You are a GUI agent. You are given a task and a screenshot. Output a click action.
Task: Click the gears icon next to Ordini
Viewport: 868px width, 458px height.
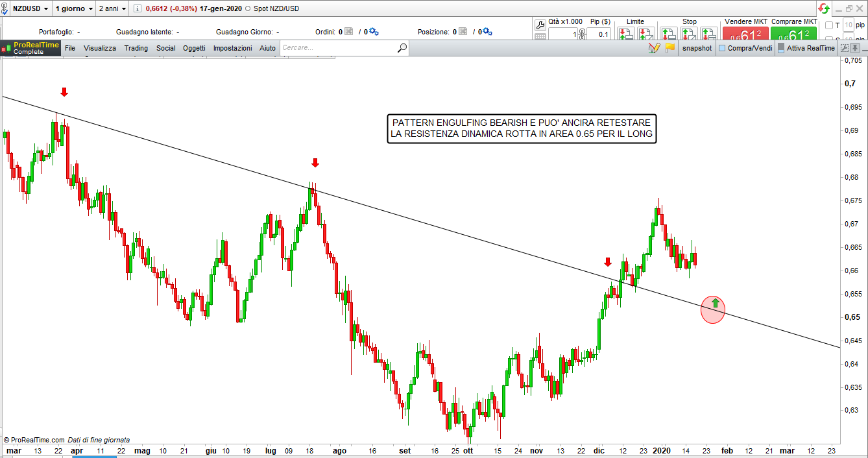[374, 32]
